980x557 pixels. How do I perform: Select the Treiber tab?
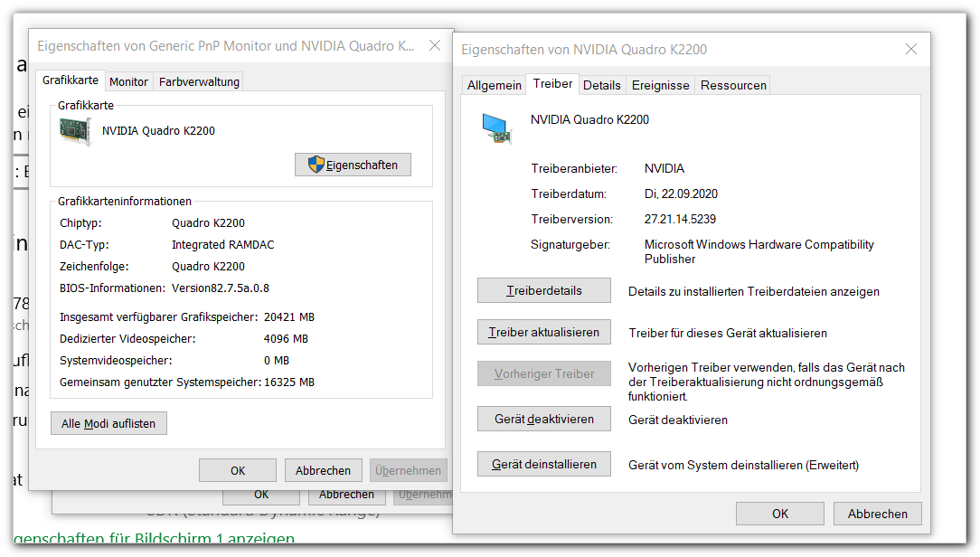tap(552, 84)
